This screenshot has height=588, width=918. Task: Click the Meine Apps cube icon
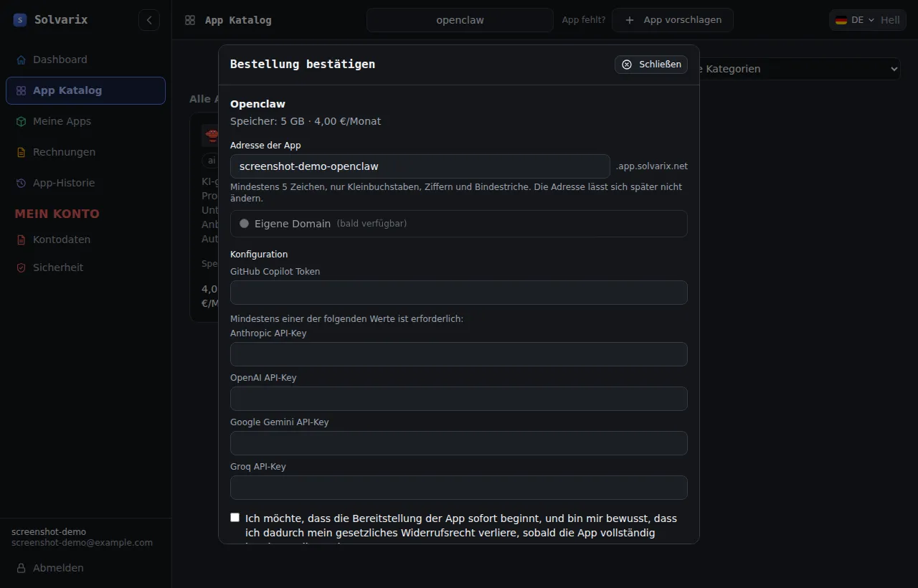(x=21, y=121)
